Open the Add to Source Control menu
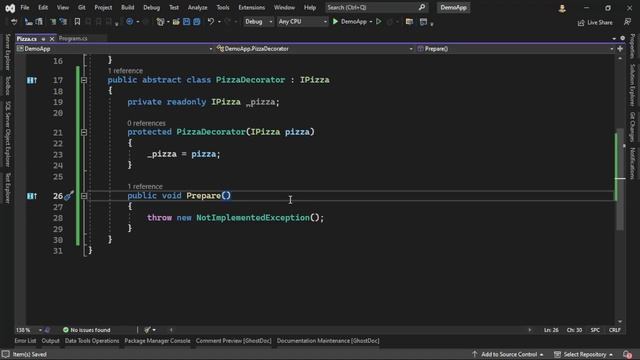The width and height of the screenshot is (640, 360). (x=508, y=354)
